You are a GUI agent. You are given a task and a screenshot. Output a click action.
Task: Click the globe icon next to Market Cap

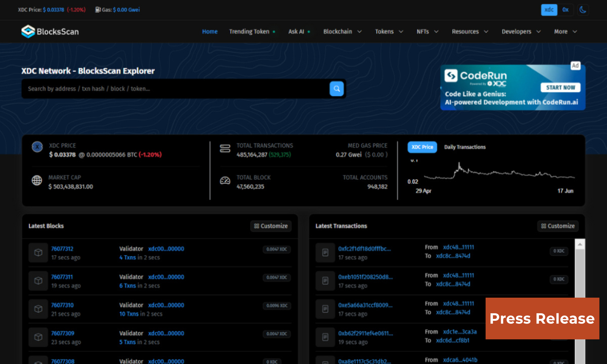[37, 180]
